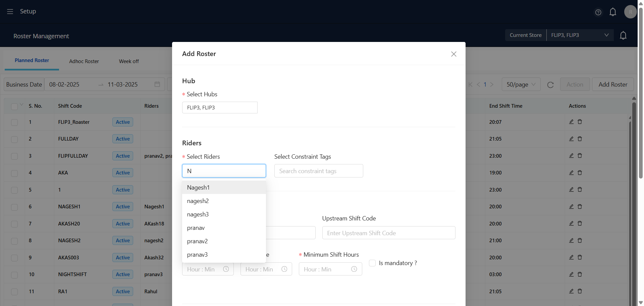This screenshot has width=644, height=306.
Task: Delete the NIGHTSHIFT roster row
Action: pos(580,274)
